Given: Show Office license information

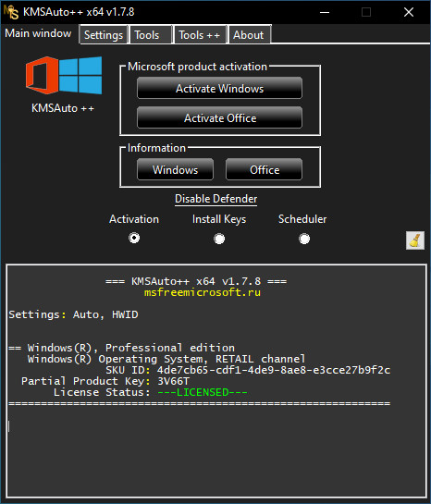Looking at the screenshot, I should 264,169.
